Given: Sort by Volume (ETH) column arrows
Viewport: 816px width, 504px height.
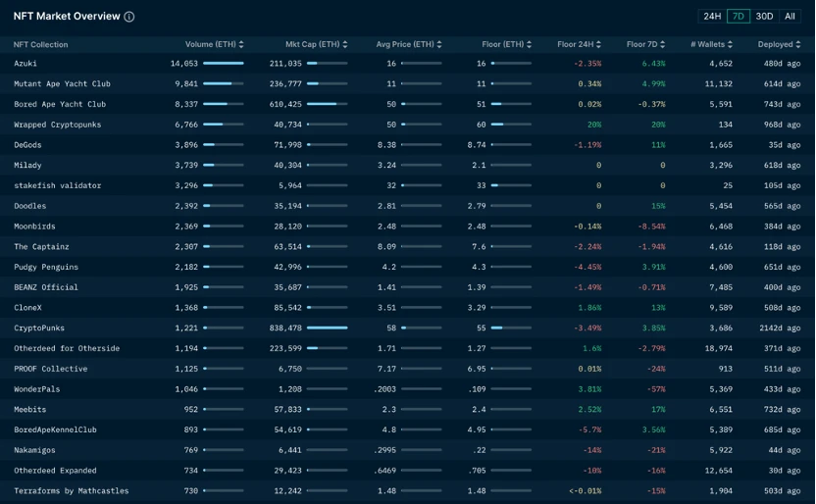Looking at the screenshot, I should click(241, 45).
